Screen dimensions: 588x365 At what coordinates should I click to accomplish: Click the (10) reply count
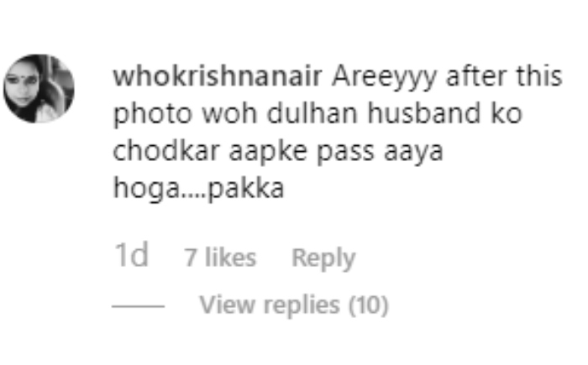click(x=369, y=305)
